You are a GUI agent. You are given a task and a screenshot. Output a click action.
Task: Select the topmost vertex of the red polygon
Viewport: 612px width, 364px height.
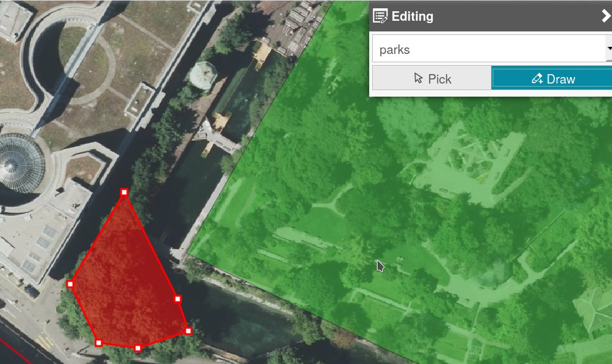coord(124,191)
